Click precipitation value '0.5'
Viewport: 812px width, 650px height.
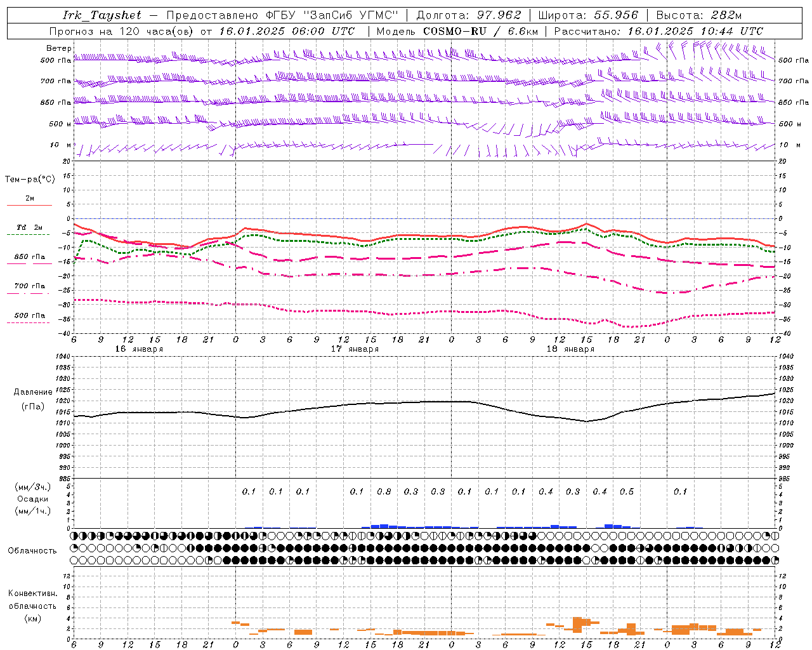[627, 492]
